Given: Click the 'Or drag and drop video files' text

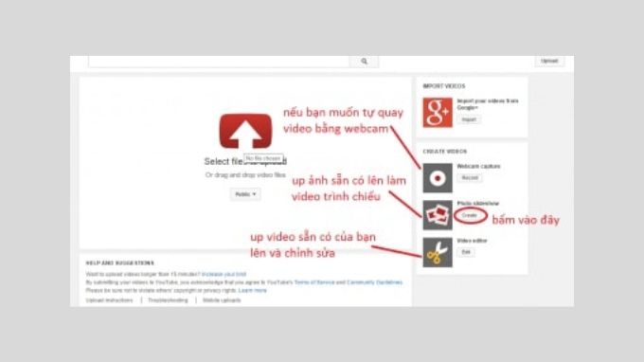Looking at the screenshot, I should (245, 175).
